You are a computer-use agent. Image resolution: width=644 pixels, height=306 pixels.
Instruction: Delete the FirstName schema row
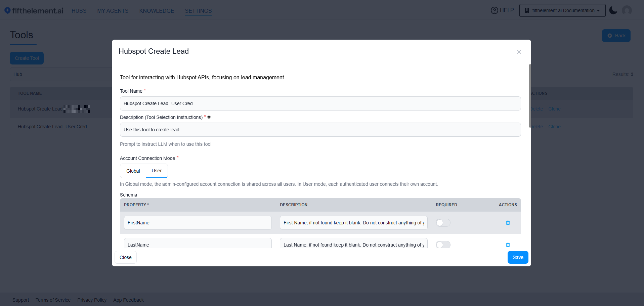(x=508, y=223)
